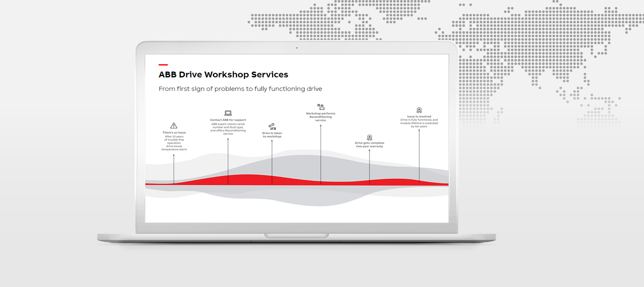Click timeline marker dot under two-year warranty

pos(369,150)
